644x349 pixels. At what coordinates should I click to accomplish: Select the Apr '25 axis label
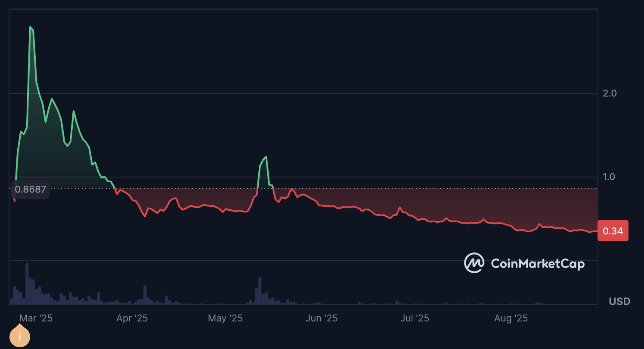coord(132,318)
